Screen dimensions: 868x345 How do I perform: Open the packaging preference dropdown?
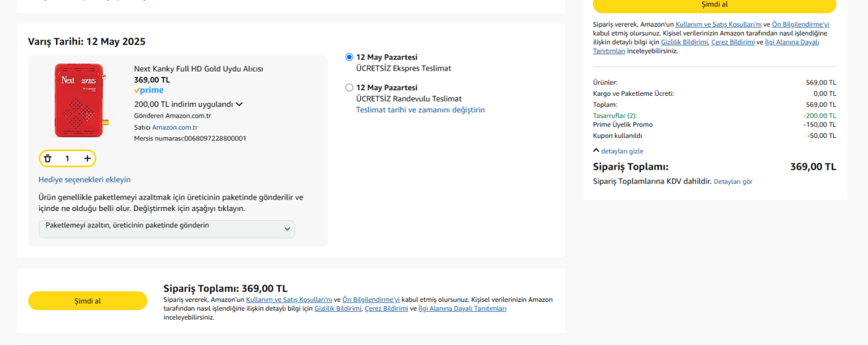click(x=166, y=229)
